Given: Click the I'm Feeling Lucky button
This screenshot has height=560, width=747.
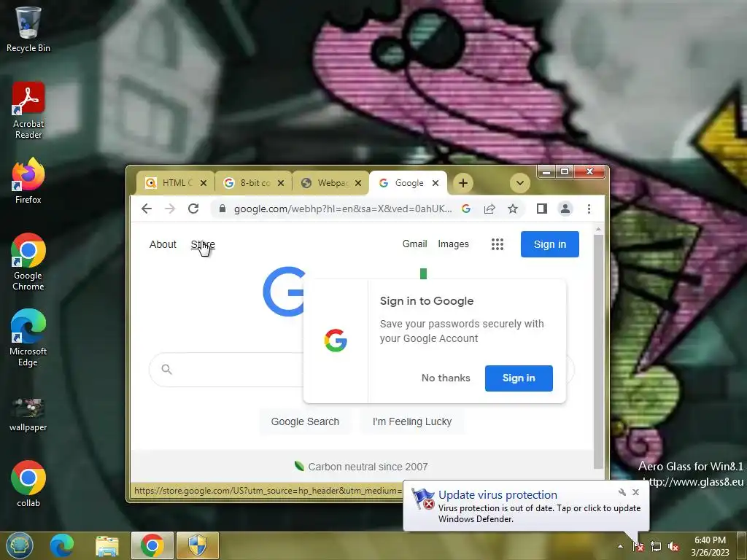Looking at the screenshot, I should [x=412, y=421].
